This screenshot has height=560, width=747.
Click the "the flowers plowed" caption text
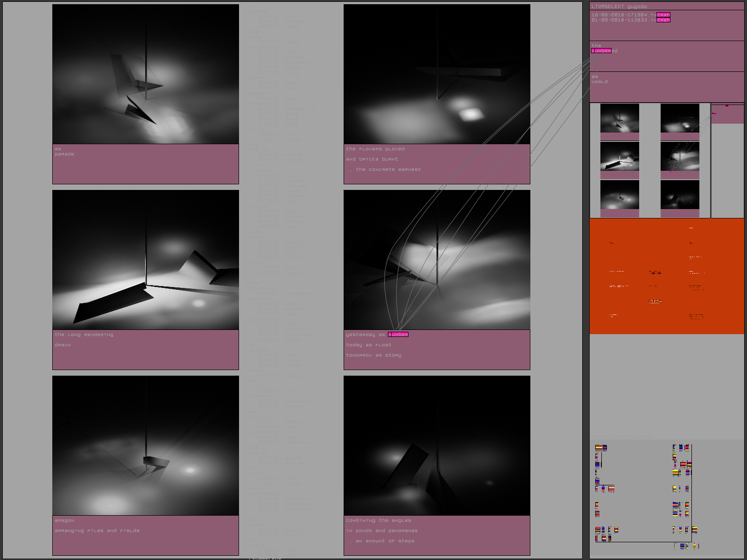[375, 149]
